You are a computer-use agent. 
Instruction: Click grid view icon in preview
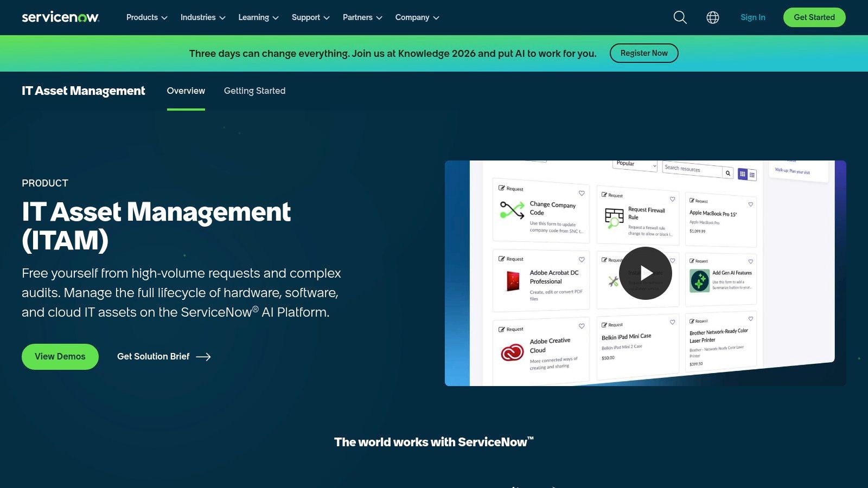tap(743, 174)
